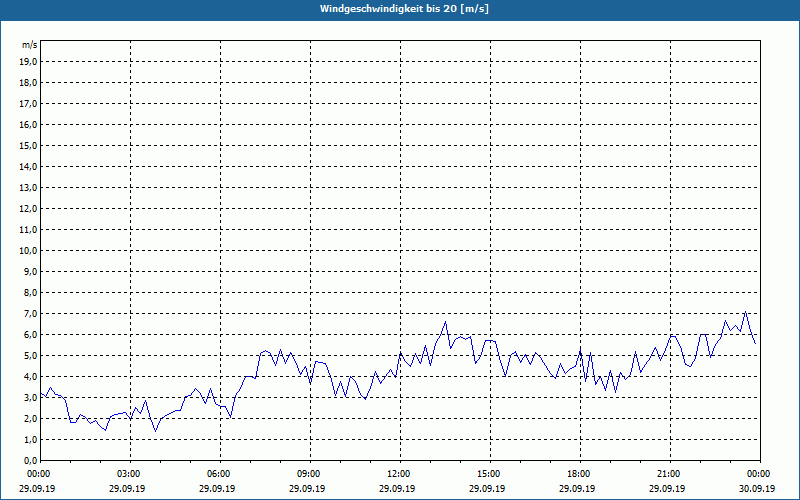The image size is (800, 500).
Task: Select the 15:00 time axis label
Action: 490,474
